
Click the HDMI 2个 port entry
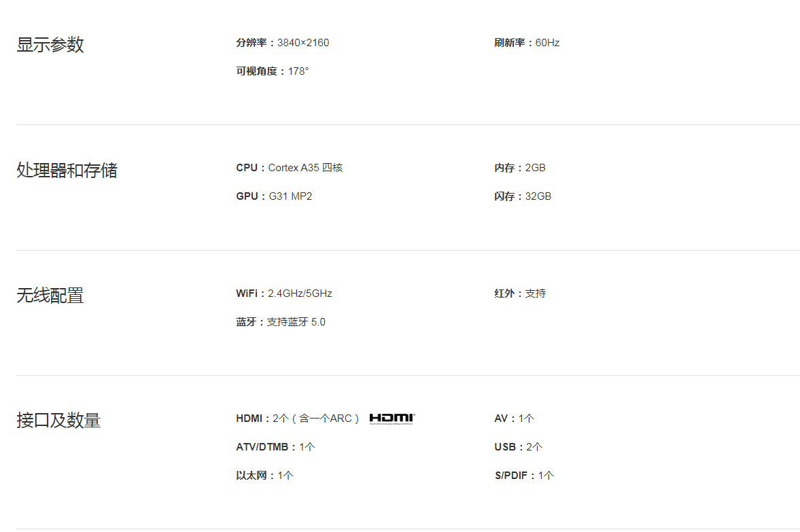point(298,419)
